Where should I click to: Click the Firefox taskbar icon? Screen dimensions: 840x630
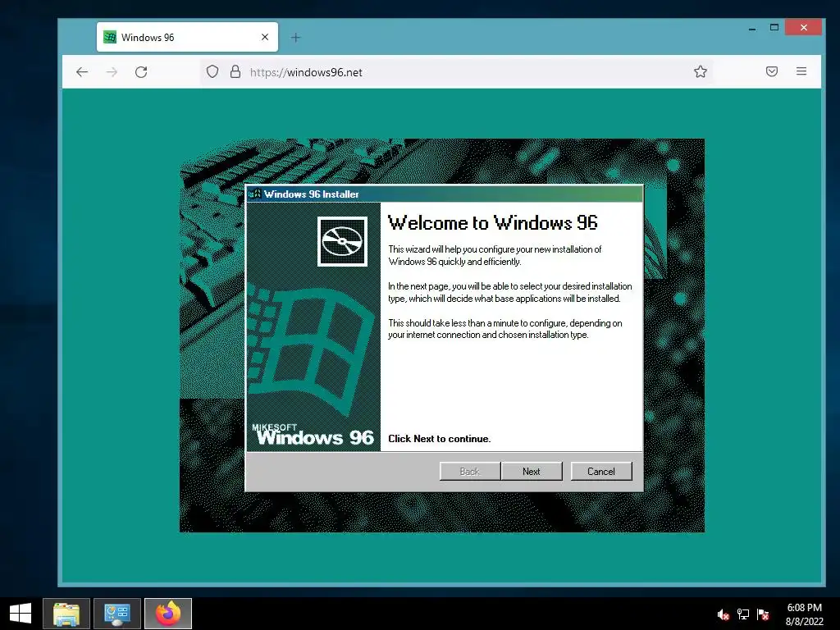coord(168,614)
